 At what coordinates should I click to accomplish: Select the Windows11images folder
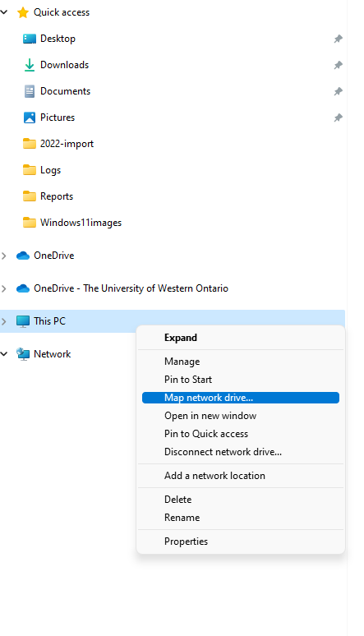pos(72,223)
